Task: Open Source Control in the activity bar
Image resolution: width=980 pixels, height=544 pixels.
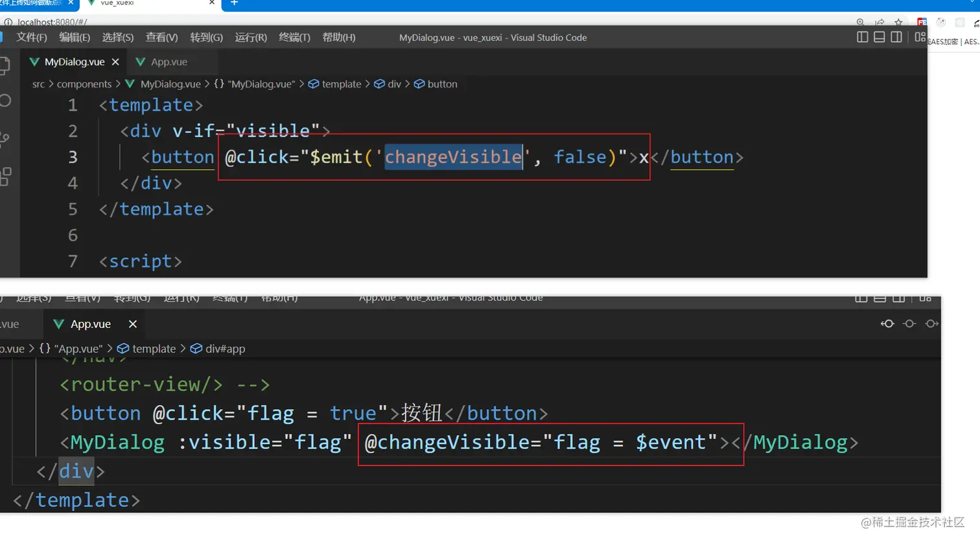Action: click(5, 138)
